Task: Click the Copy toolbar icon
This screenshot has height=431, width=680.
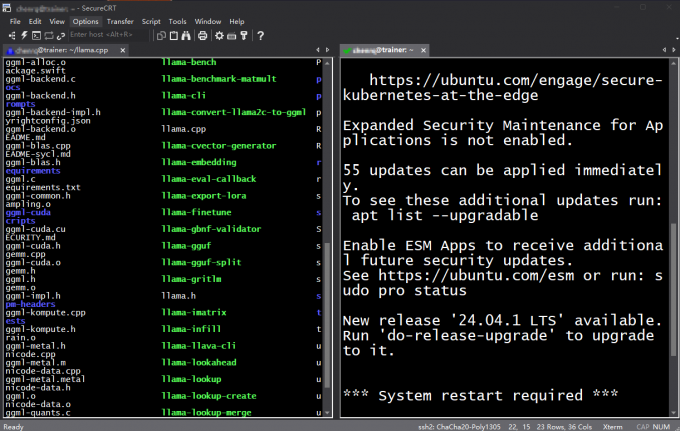Action: [161, 36]
